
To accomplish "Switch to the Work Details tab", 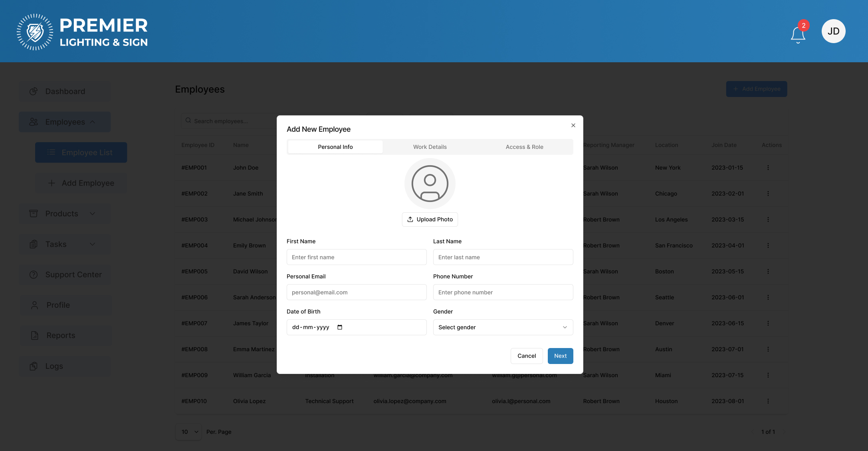I will point(430,147).
